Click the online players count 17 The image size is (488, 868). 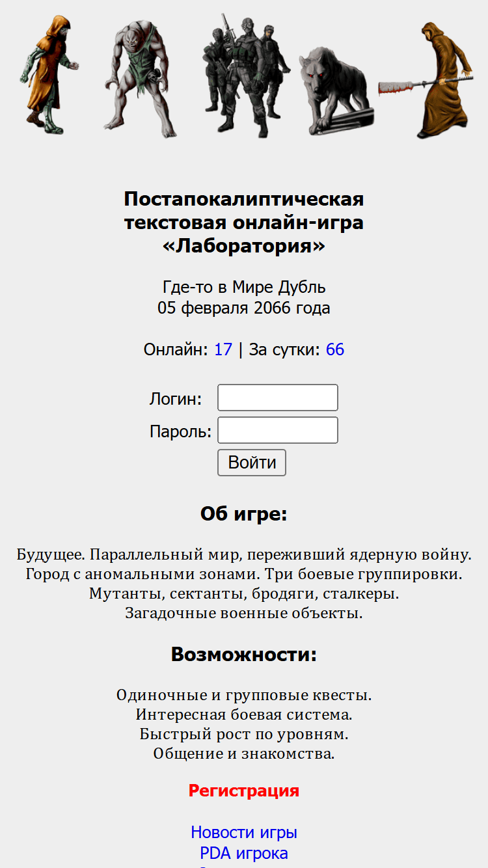tap(223, 349)
